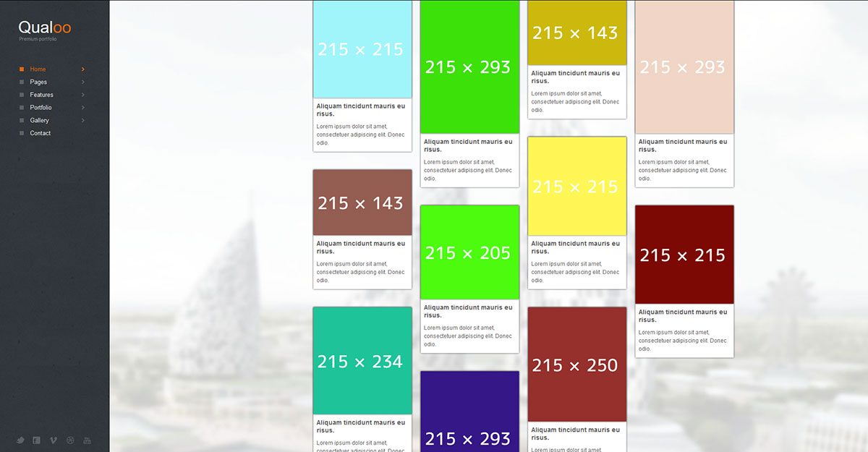Select Home in the sidebar menu
Viewport: 868px width, 452px height.
[38, 69]
